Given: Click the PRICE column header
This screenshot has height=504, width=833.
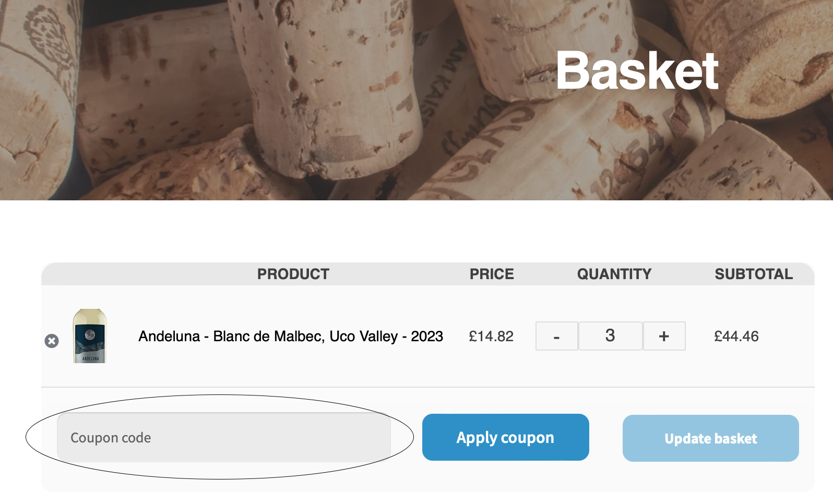Looking at the screenshot, I should click(491, 274).
